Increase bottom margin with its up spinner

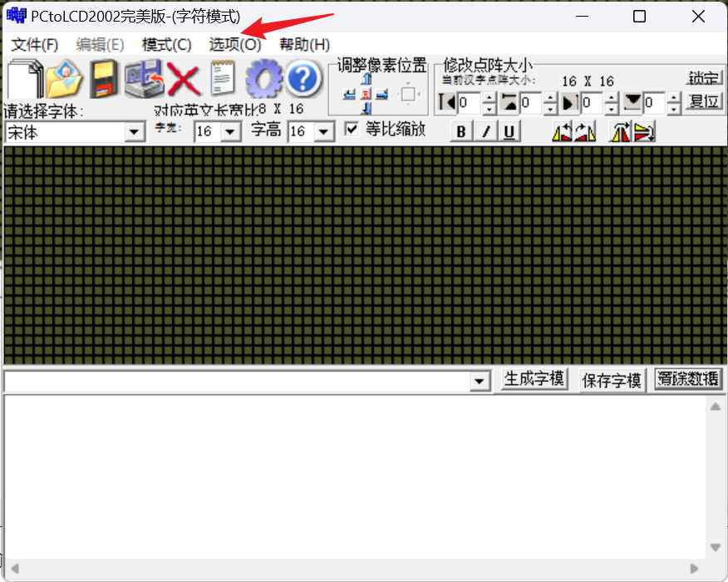[x=674, y=97]
